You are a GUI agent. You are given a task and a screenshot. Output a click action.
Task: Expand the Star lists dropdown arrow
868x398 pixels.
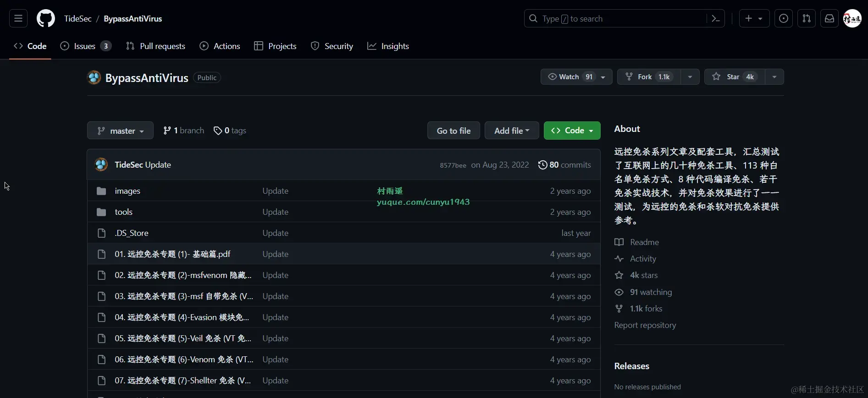[774, 77]
